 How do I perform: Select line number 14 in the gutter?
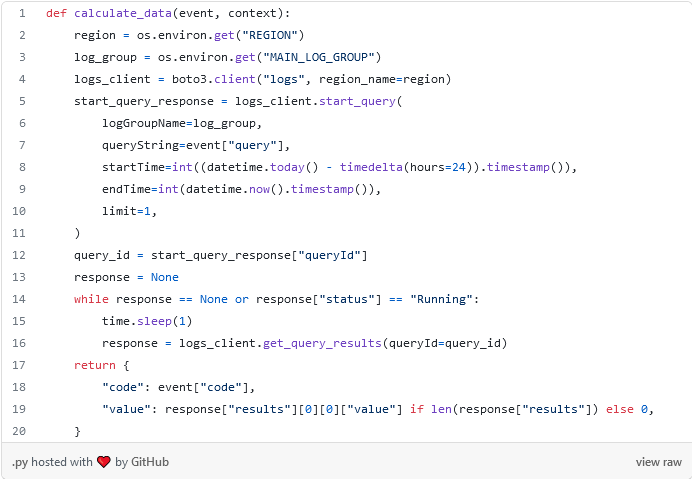click(21, 300)
